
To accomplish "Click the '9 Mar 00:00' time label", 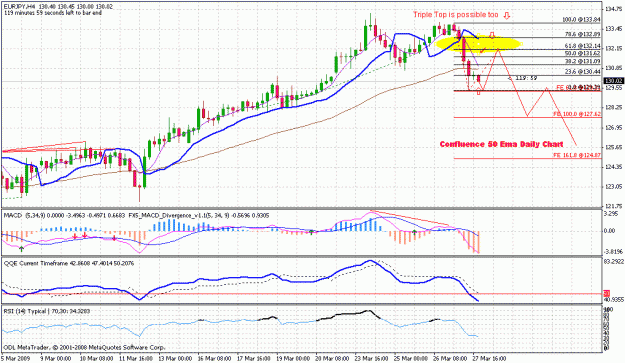I will point(56,359).
